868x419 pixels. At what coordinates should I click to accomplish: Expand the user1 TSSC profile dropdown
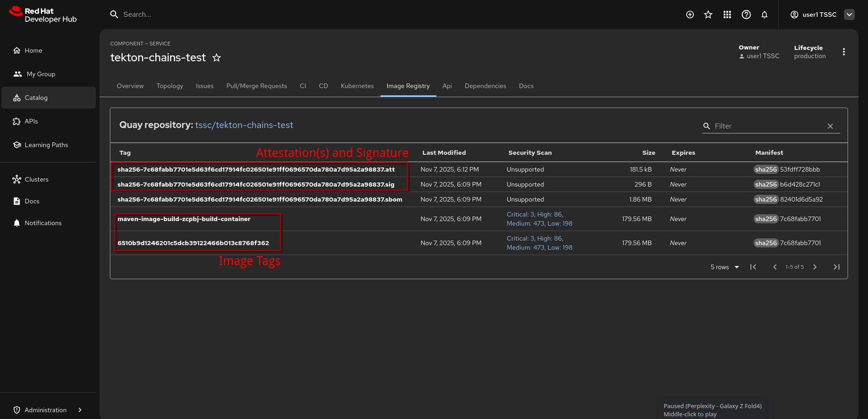(849, 15)
